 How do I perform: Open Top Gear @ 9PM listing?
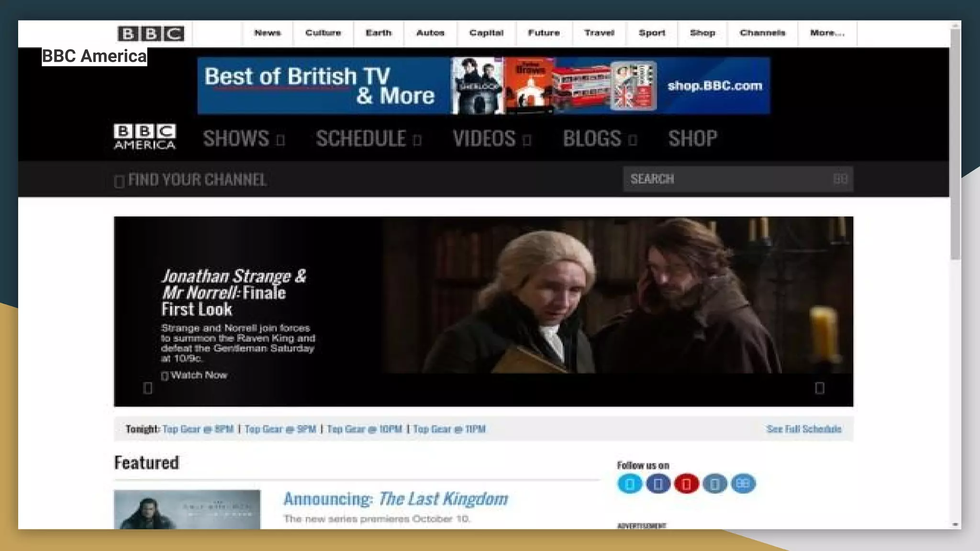coord(280,429)
